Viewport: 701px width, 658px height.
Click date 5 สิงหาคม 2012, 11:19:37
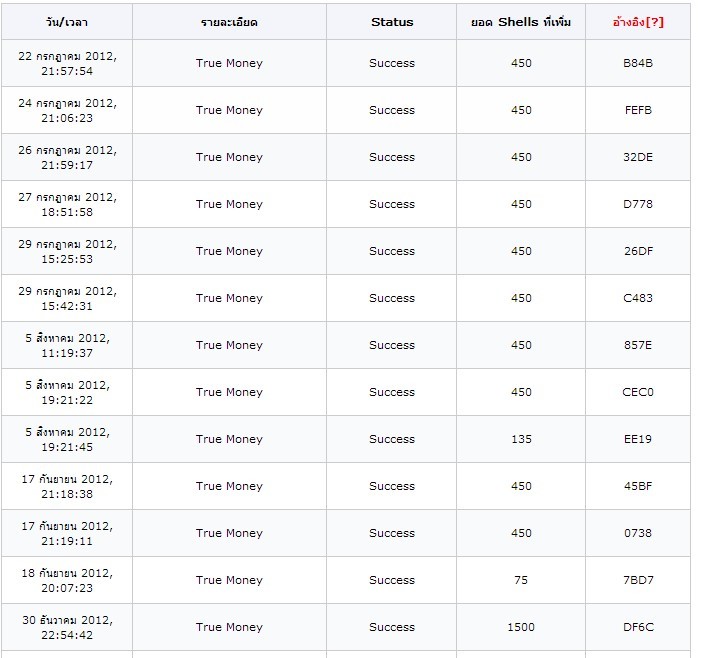click(68, 345)
